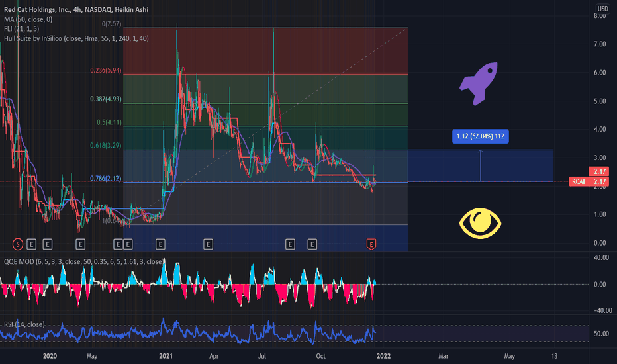Click the yellow eye icon

tap(480, 223)
